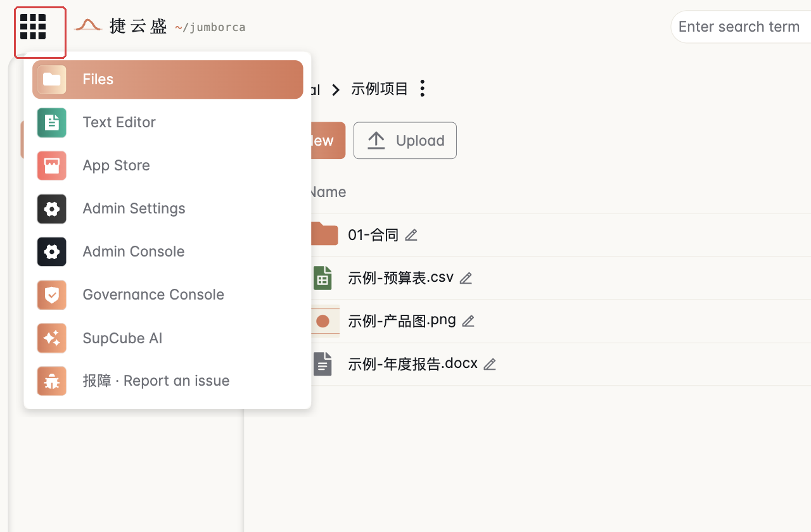Open the 示例项目 three-dot options menu

(x=423, y=89)
